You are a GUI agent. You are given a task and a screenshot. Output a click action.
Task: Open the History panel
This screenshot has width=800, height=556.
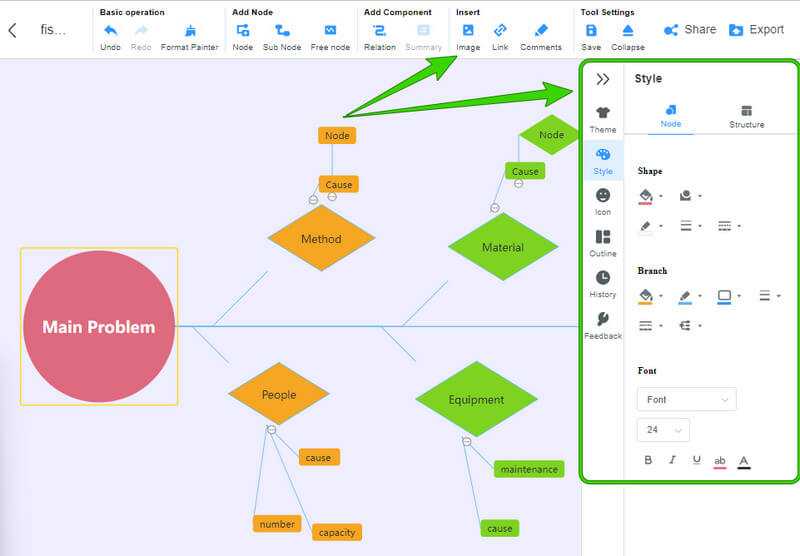pyautogui.click(x=603, y=284)
